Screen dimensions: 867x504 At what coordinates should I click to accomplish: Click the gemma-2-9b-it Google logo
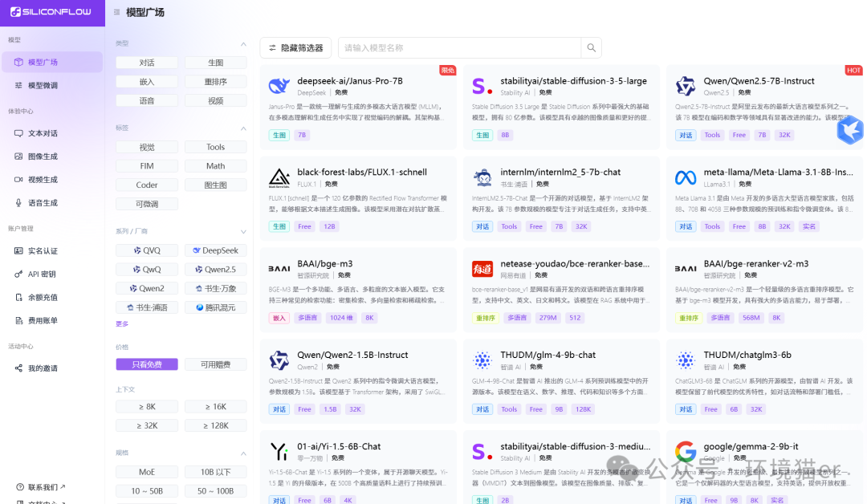click(x=686, y=452)
